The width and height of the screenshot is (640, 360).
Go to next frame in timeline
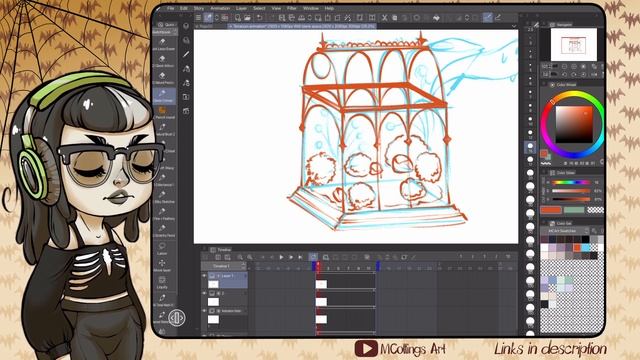[x=291, y=257]
